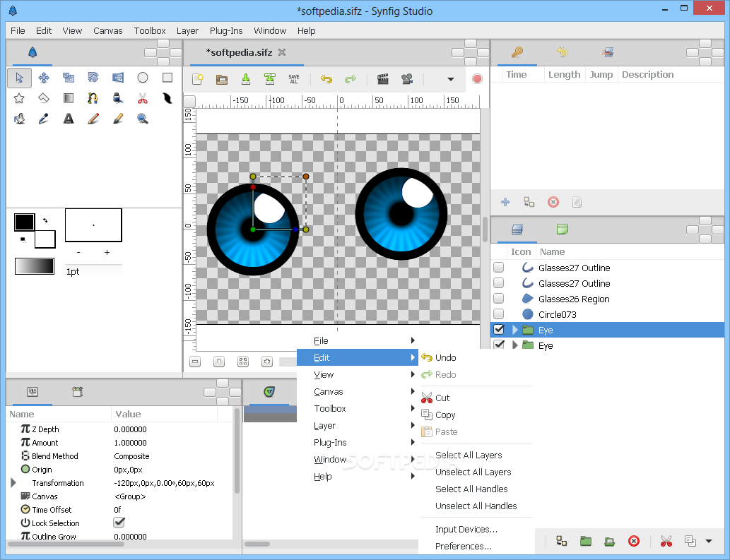Select the Rectangle tool
The width and height of the screenshot is (730, 560).
167,78
